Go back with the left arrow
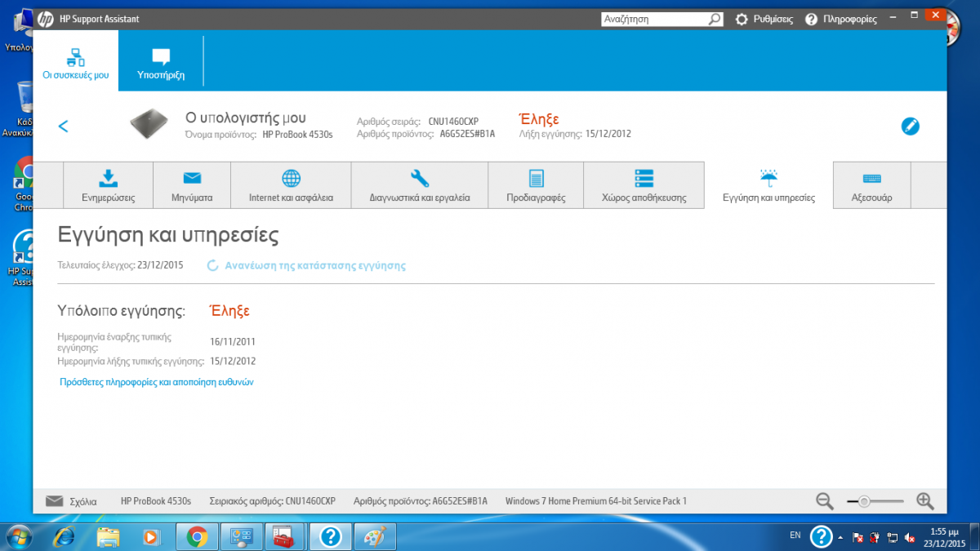The image size is (980, 551). coord(63,126)
